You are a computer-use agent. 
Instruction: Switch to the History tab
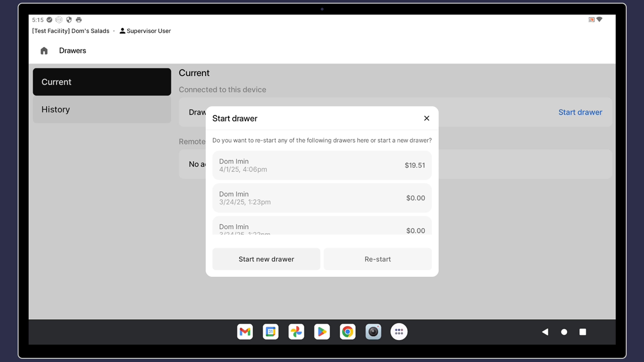coord(102,109)
